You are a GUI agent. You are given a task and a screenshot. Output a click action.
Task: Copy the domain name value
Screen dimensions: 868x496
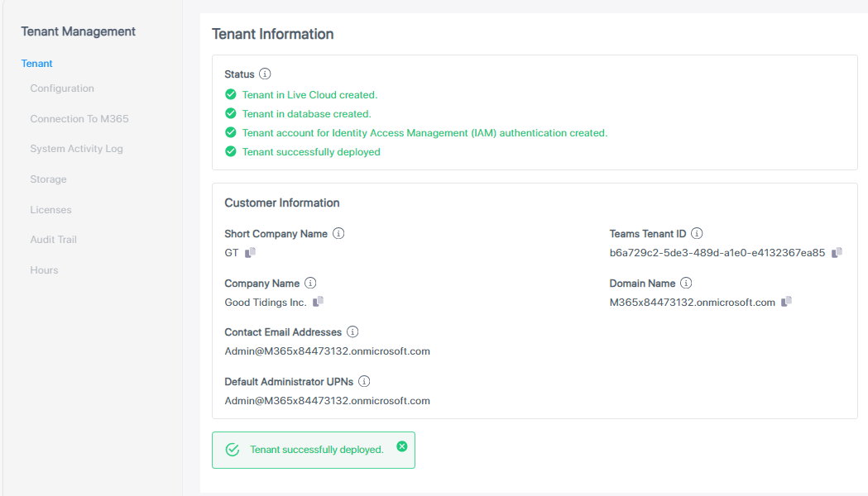point(787,303)
